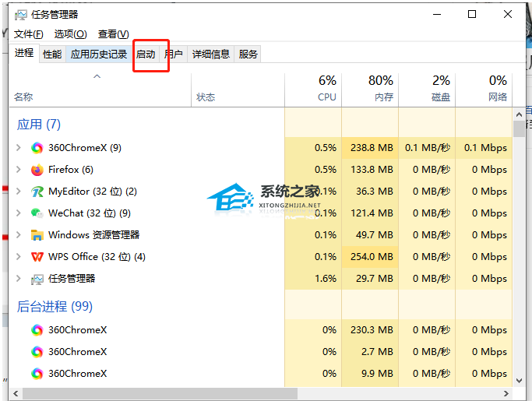Open the 选项(O) menu
This screenshot has height=401, width=532.
coord(71,34)
